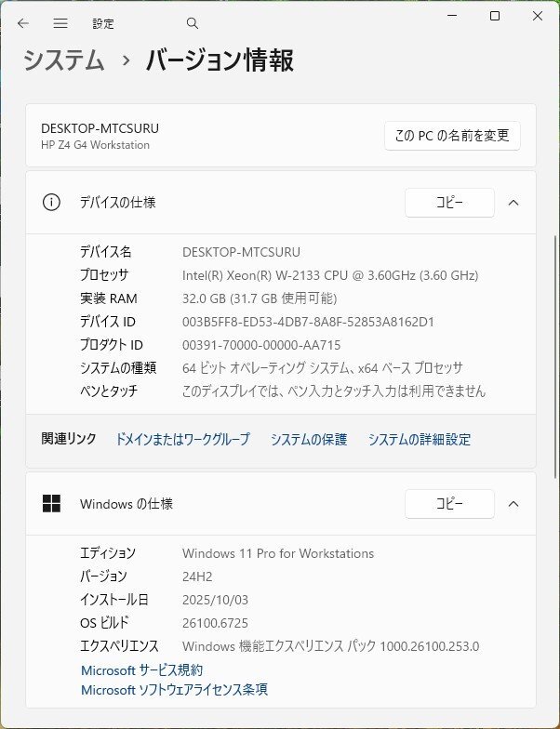Image resolution: width=560 pixels, height=729 pixels.
Task: Select the OS build 26100.6725
Action: pyautogui.click(x=216, y=623)
